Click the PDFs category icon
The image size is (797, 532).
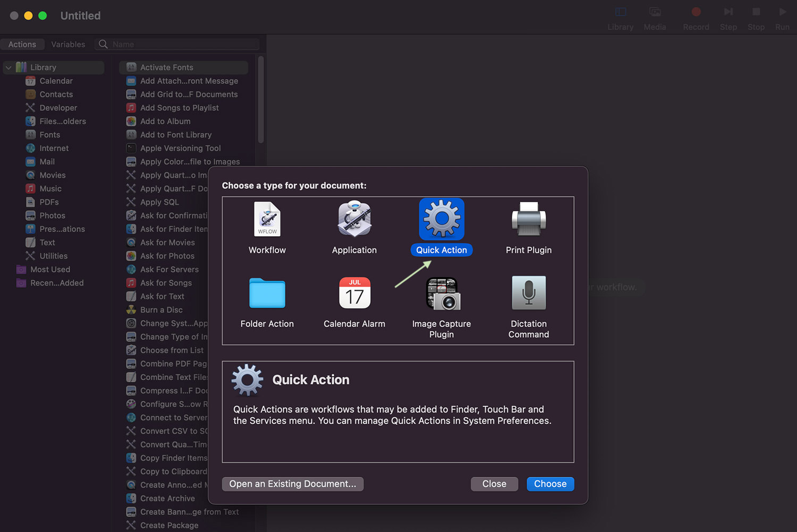click(31, 202)
